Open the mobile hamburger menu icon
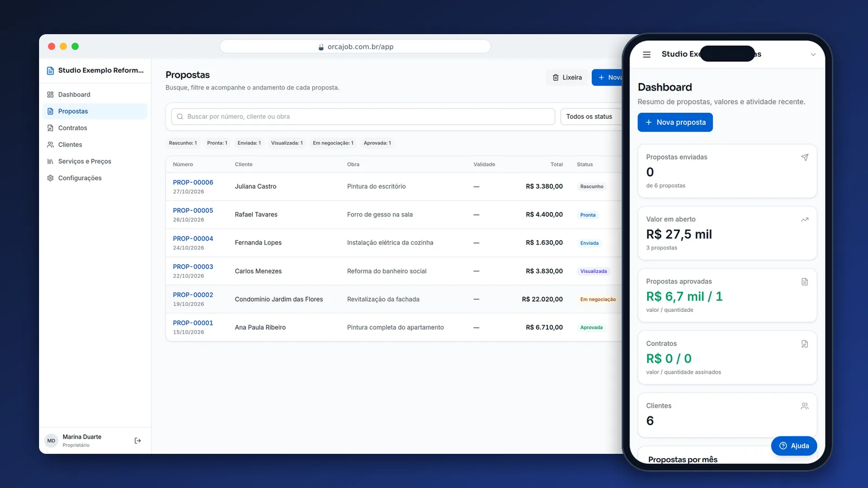 point(647,54)
